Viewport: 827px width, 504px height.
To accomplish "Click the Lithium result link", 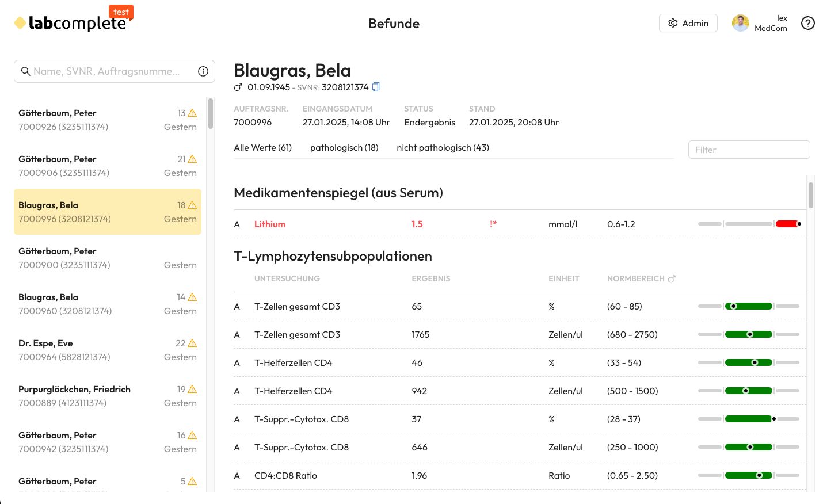I will click(x=269, y=224).
